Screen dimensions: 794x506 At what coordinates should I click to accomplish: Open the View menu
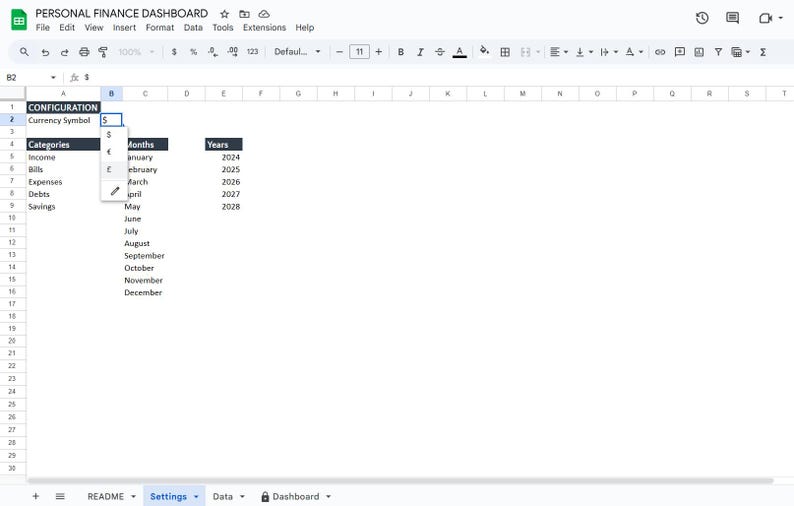coord(94,27)
